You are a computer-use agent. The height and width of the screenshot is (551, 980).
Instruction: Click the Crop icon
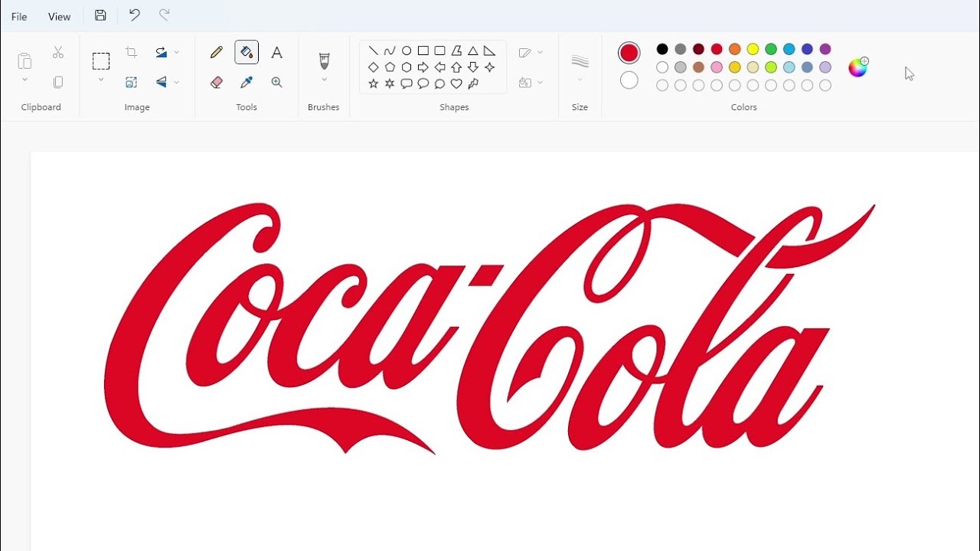coord(132,52)
